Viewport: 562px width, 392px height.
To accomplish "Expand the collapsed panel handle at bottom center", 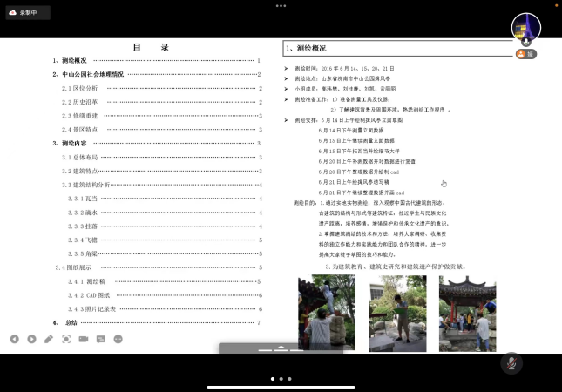I will pyautogui.click(x=281, y=348).
